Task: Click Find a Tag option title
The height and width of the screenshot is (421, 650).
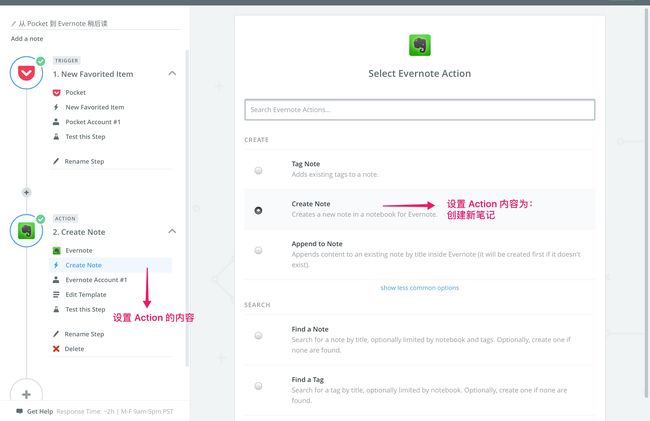Action: [x=308, y=380]
